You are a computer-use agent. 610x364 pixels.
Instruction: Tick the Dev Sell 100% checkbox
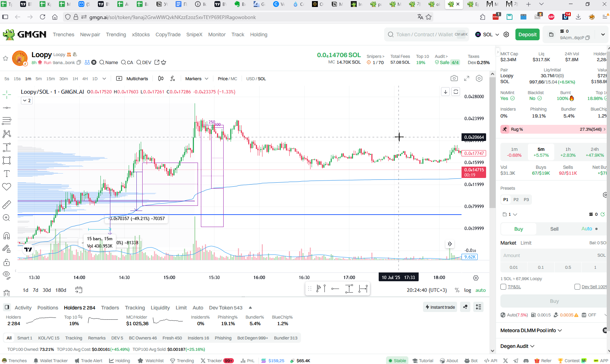[x=577, y=287]
